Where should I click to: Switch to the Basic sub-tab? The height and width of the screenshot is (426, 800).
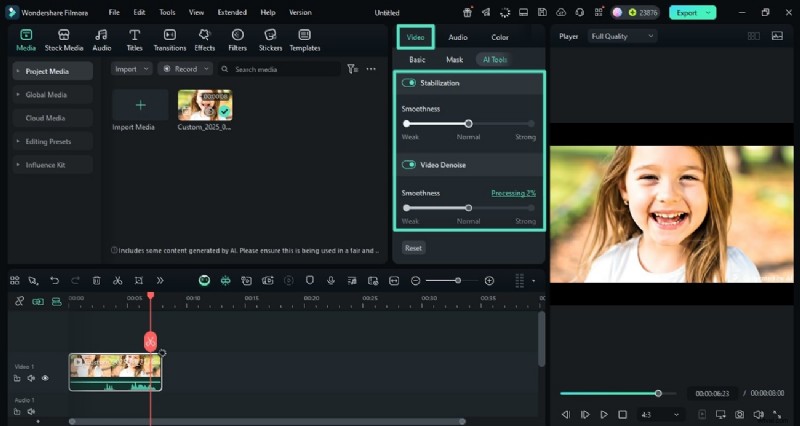click(417, 60)
